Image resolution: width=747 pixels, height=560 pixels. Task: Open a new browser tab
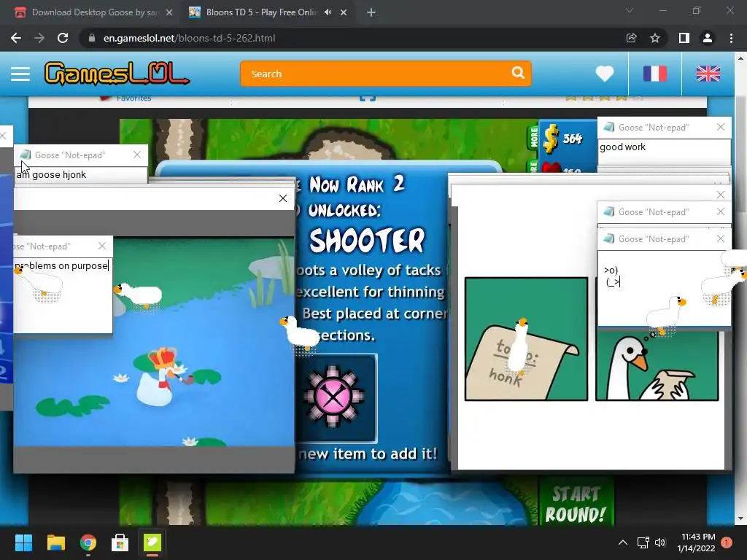(371, 12)
